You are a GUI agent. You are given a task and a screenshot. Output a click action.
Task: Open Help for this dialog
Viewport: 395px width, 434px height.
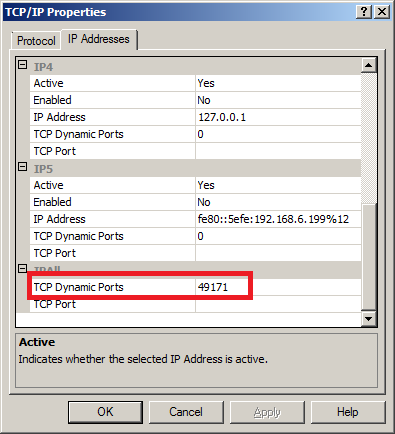click(x=348, y=412)
